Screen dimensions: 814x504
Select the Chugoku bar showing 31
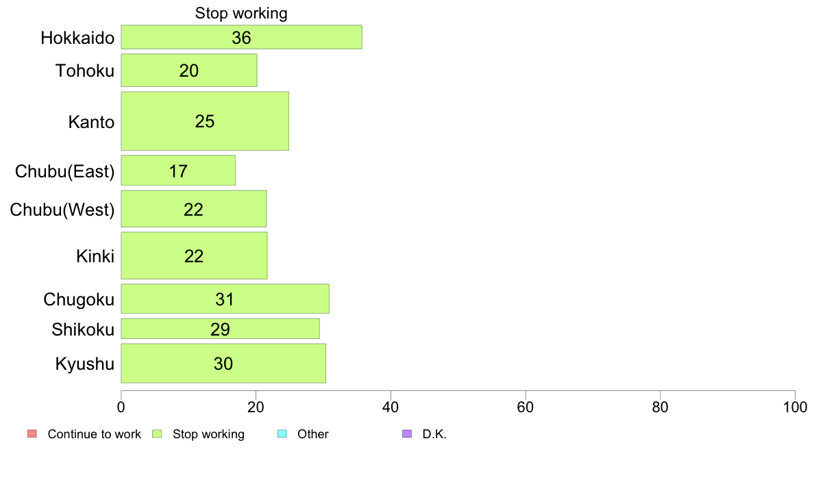coord(225,299)
